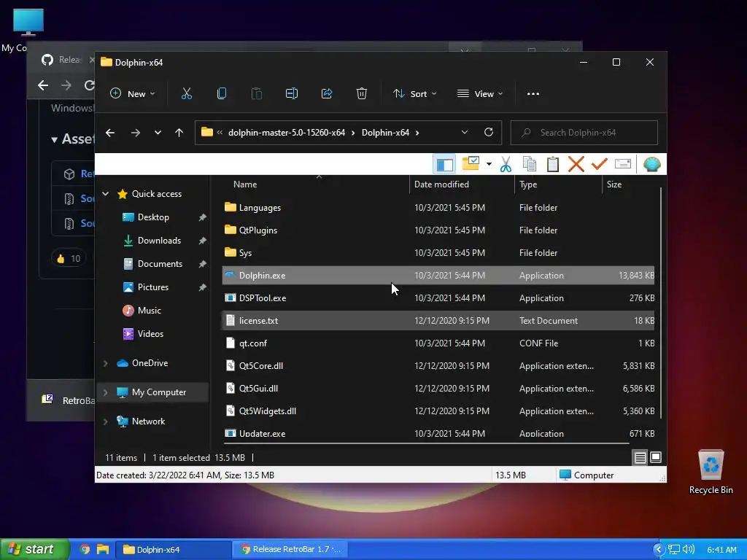This screenshot has height=560, width=747.
Task: Refresh the Dolphin-x64 folder view
Action: point(488,133)
